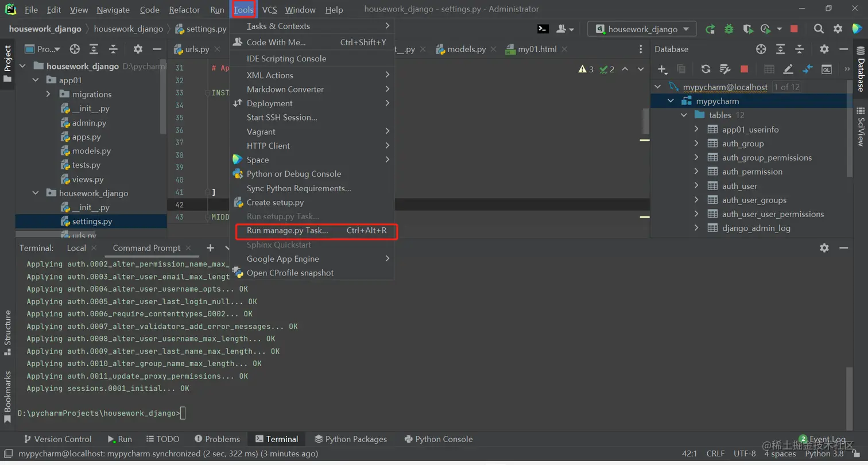Viewport: 868px width, 465px height.
Task: Run the housework_django configuration
Action: [710, 29]
